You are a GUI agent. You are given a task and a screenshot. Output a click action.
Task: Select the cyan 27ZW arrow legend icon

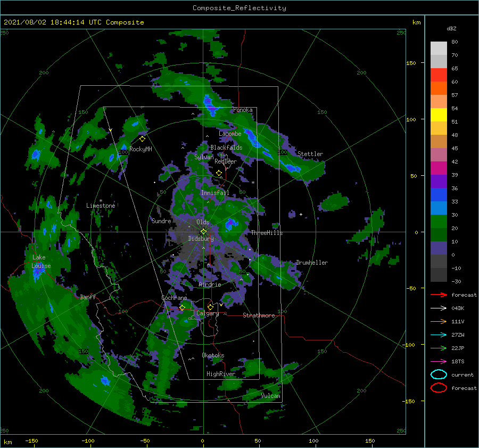click(x=439, y=335)
